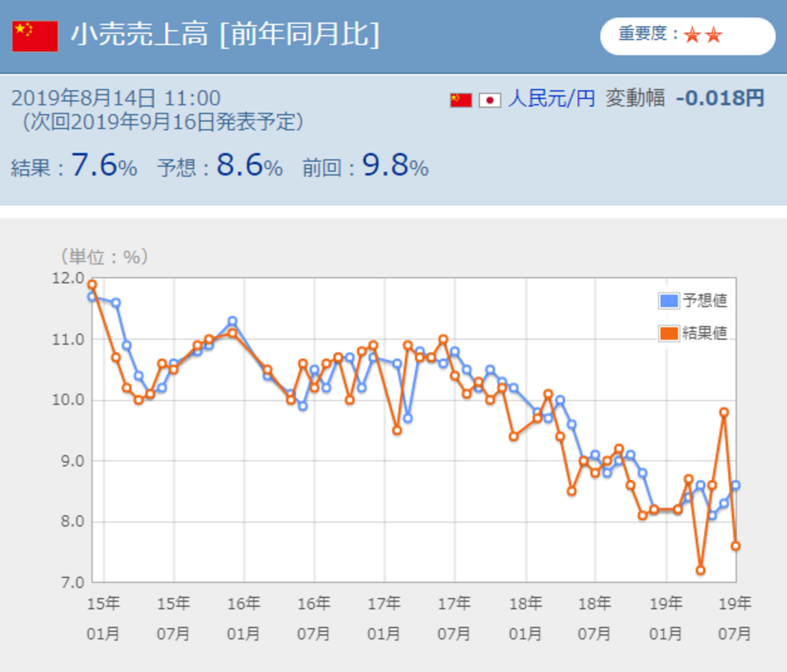The width and height of the screenshot is (787, 672).
Task: Click the title 小売売上高 [前年同月比]
Action: click(225, 35)
